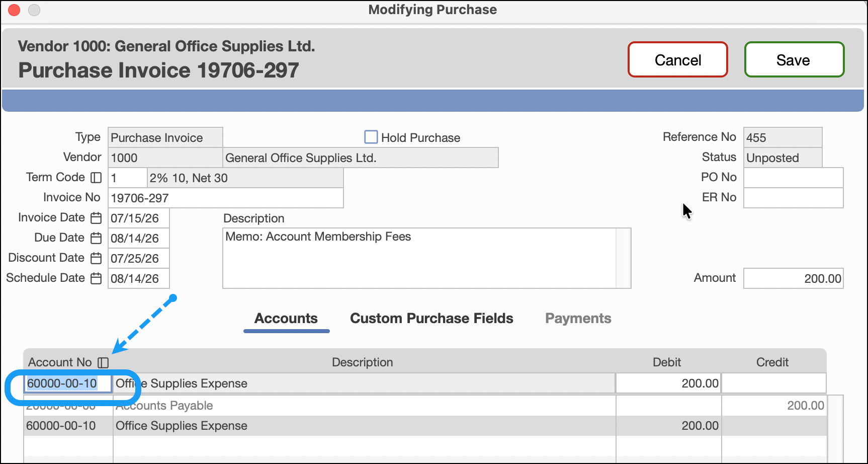This screenshot has height=464, width=868.
Task: Click the Debit column header
Action: coord(667,362)
